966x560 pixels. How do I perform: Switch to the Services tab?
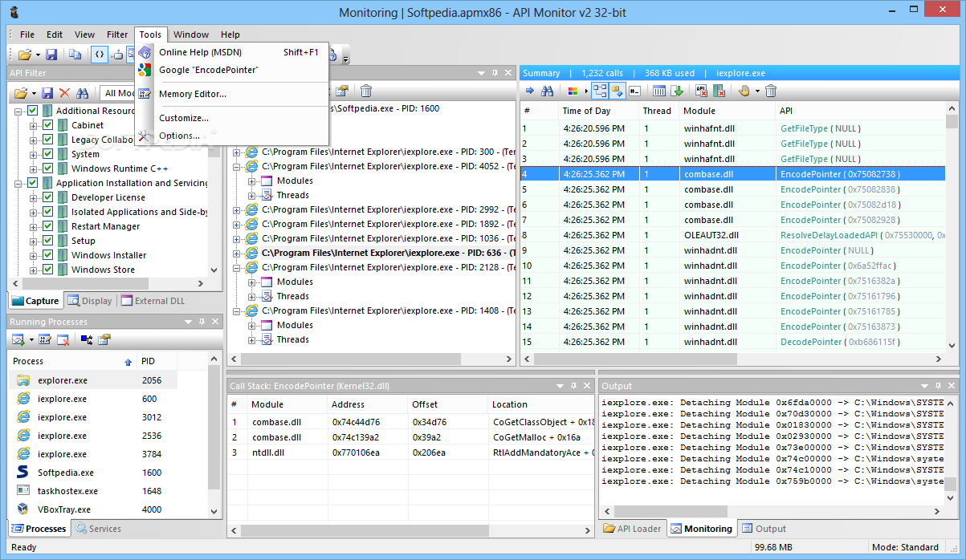(98, 529)
